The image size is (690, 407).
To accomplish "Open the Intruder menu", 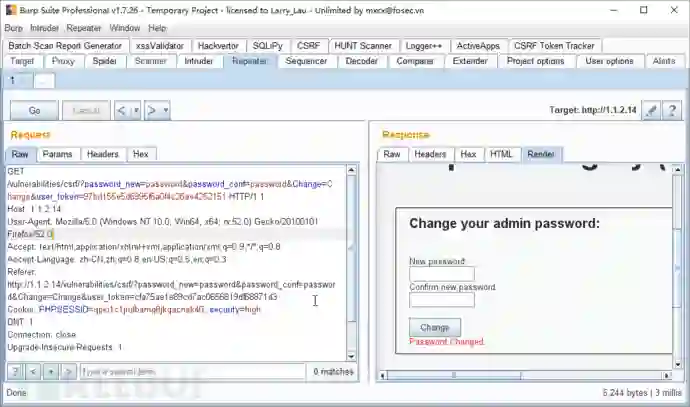I will pos(44,28).
